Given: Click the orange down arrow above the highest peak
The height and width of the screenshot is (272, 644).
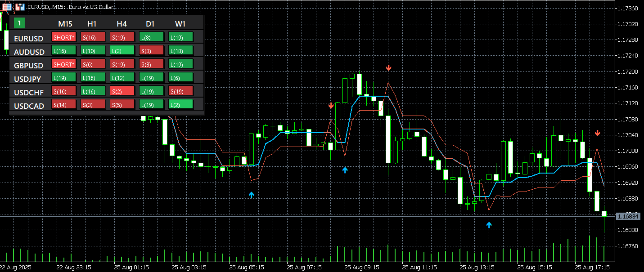Looking at the screenshot, I should (x=389, y=68).
